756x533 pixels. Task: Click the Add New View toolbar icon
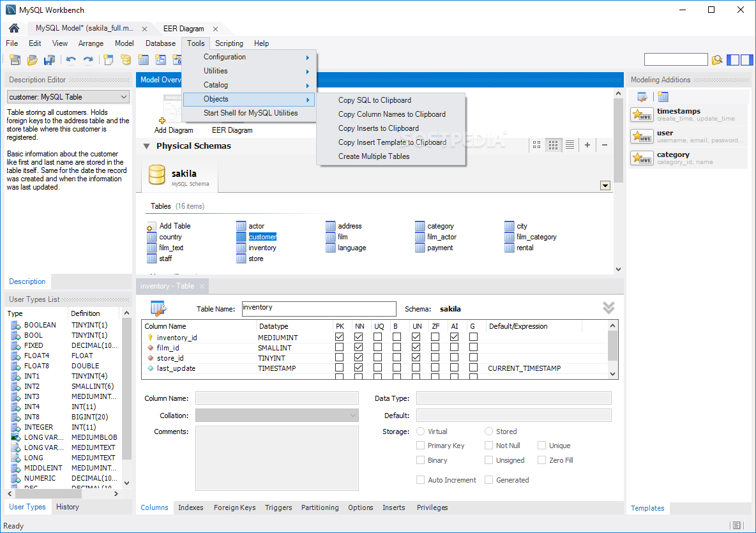tap(160, 60)
